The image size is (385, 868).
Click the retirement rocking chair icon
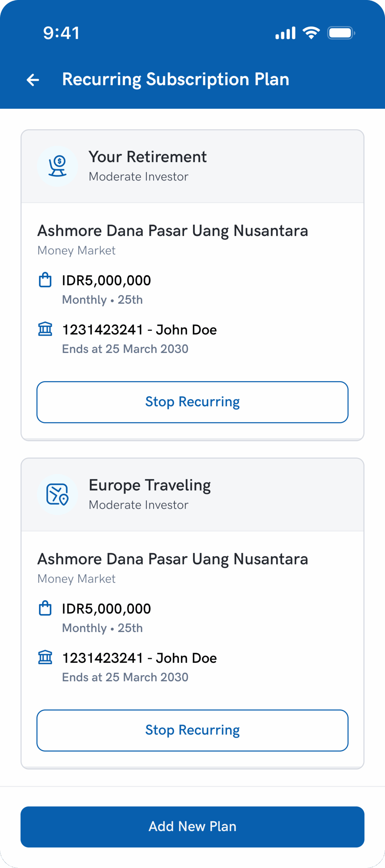[x=58, y=166]
